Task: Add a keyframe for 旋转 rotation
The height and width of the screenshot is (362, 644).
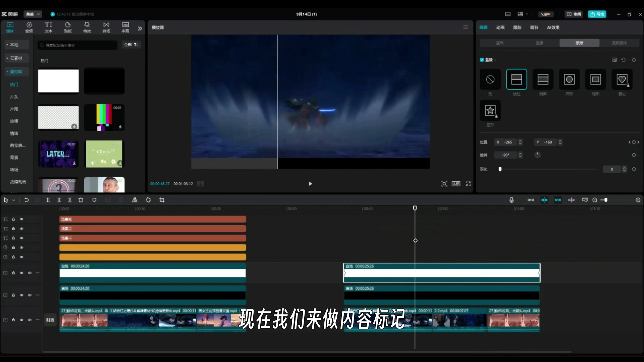Action: click(634, 155)
